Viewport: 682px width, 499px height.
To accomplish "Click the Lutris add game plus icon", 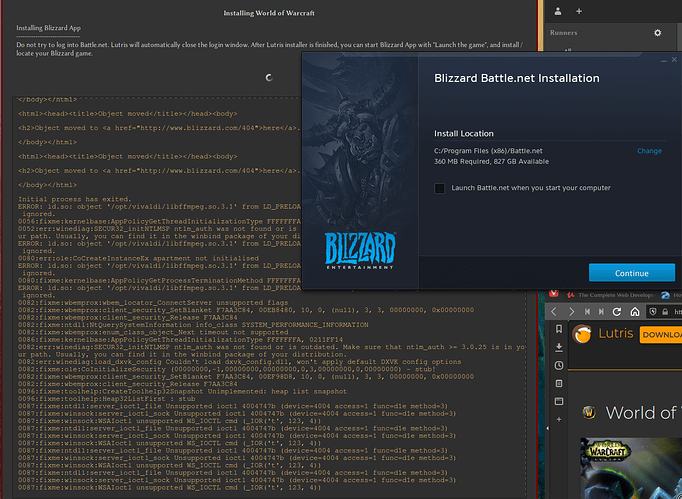I will (579, 12).
